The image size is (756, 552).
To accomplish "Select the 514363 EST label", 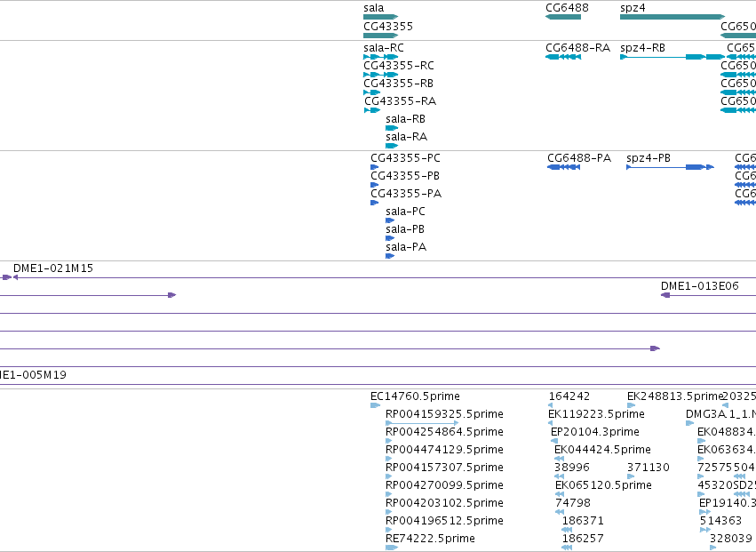I will click(720, 521).
